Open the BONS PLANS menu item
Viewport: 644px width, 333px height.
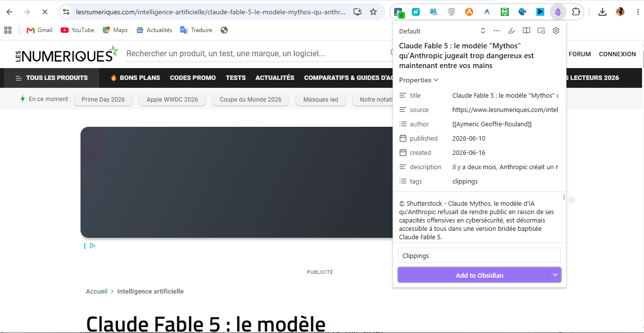pos(135,78)
